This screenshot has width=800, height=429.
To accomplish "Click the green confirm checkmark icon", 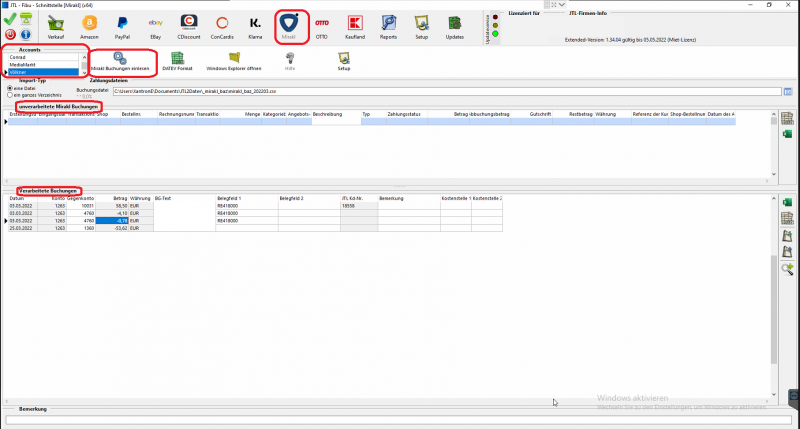I will point(9,18).
